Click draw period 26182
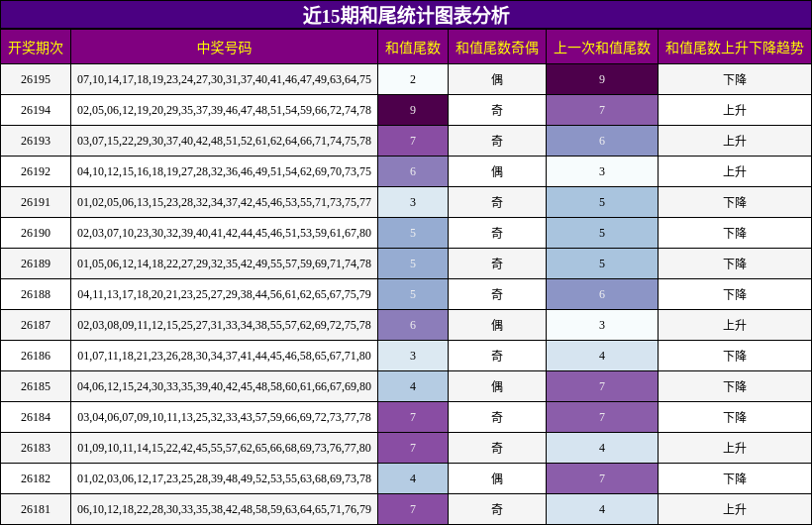The image size is (812, 525). (x=36, y=478)
